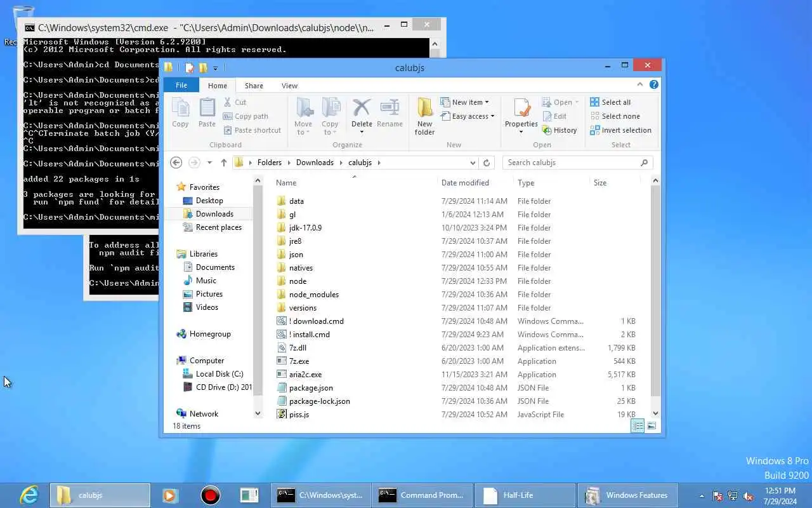Viewport: 812px width, 508px height.
Task: Open Explorer Help question mark icon
Action: (x=654, y=84)
